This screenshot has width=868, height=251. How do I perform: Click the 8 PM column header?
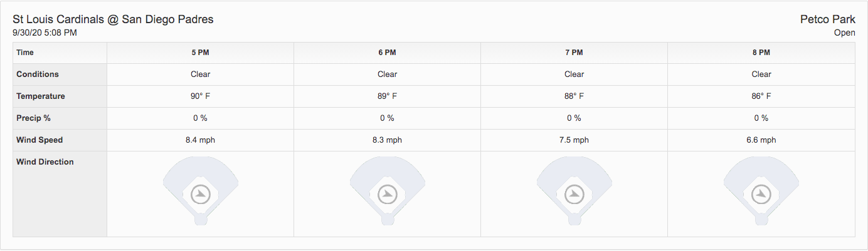tap(761, 53)
